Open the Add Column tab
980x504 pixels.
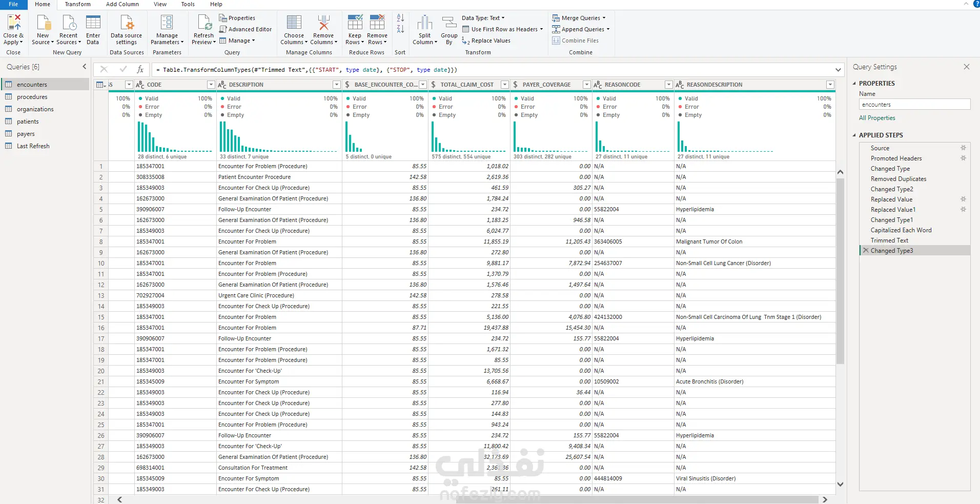point(122,4)
